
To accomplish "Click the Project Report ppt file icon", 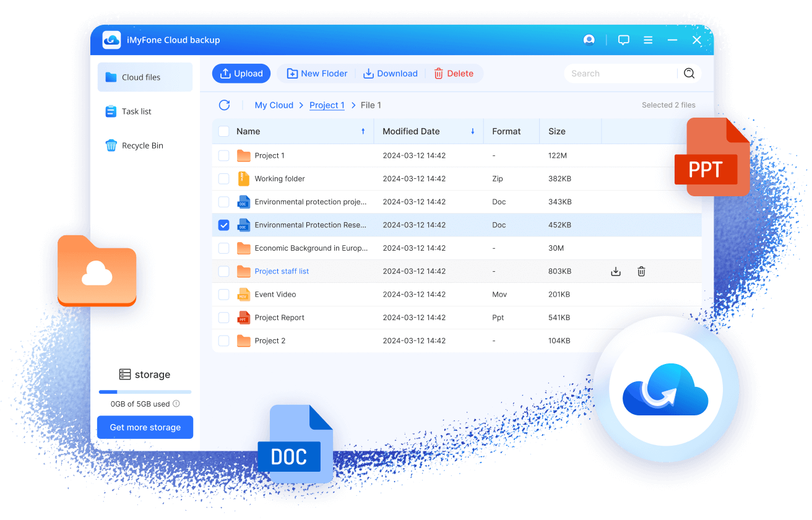I will click(x=244, y=318).
